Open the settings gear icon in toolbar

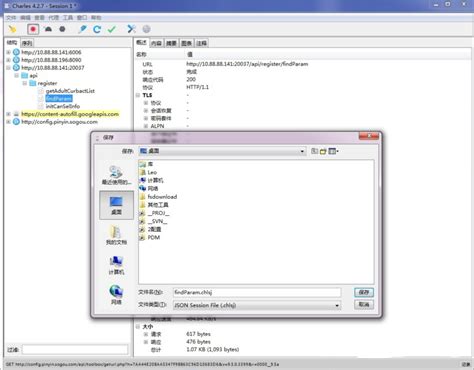(x=147, y=29)
